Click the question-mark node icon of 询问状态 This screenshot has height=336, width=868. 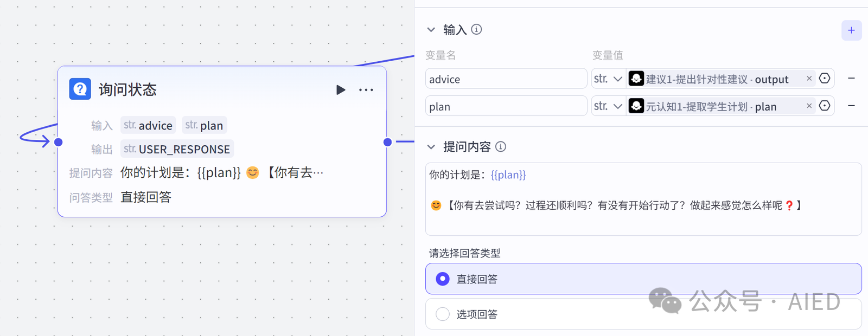point(80,89)
